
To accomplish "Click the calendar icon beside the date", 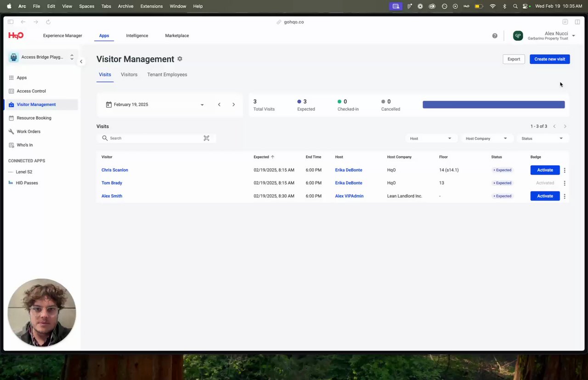I will 109,105.
